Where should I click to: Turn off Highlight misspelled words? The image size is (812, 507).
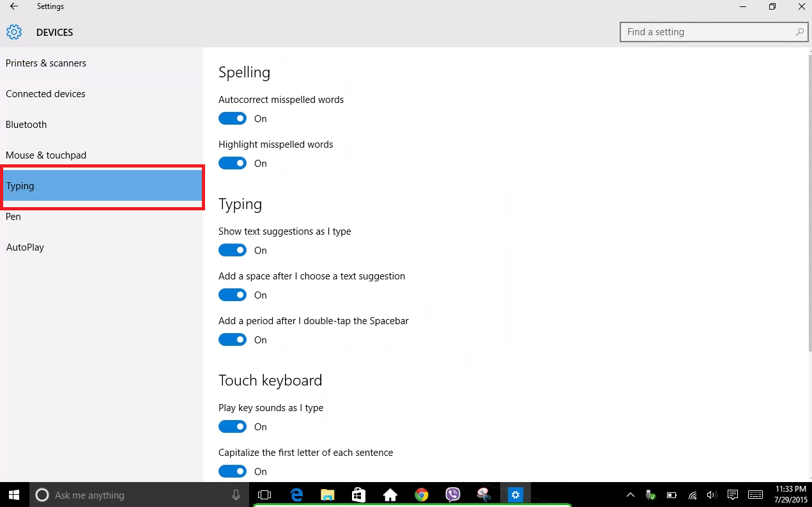click(233, 163)
